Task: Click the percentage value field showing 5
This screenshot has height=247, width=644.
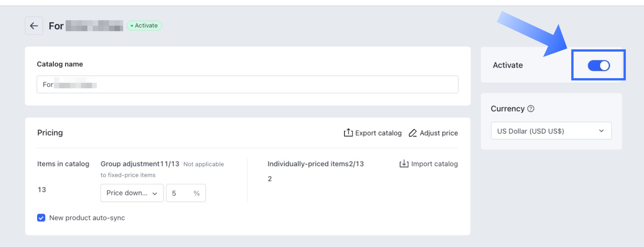Action: pyautogui.click(x=181, y=193)
